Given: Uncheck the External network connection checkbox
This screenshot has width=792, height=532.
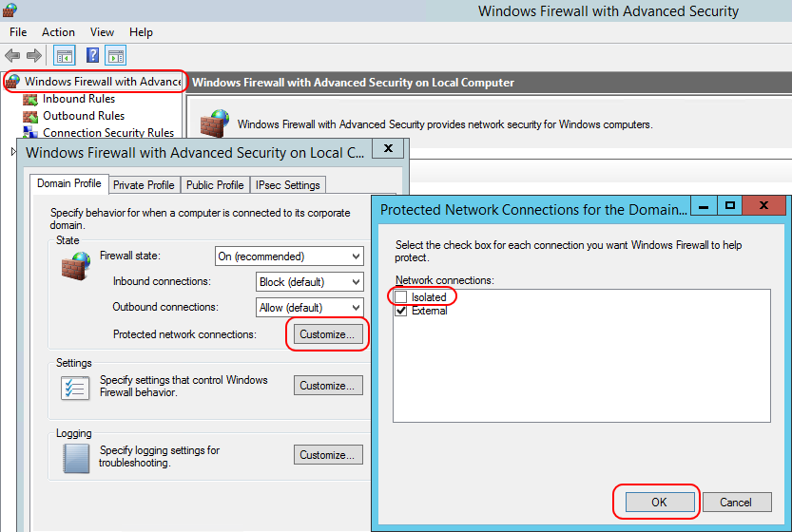Looking at the screenshot, I should click(x=400, y=311).
